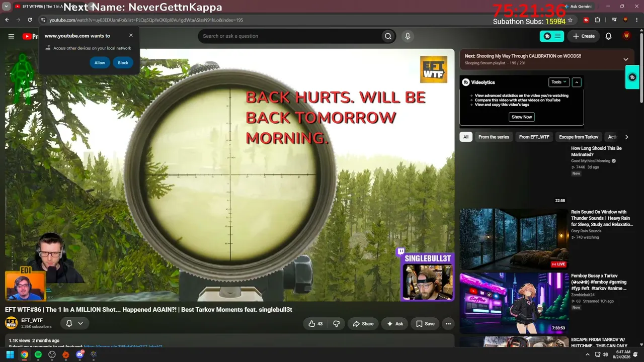Click the search magnifier button
644x362 pixels.
click(x=388, y=36)
